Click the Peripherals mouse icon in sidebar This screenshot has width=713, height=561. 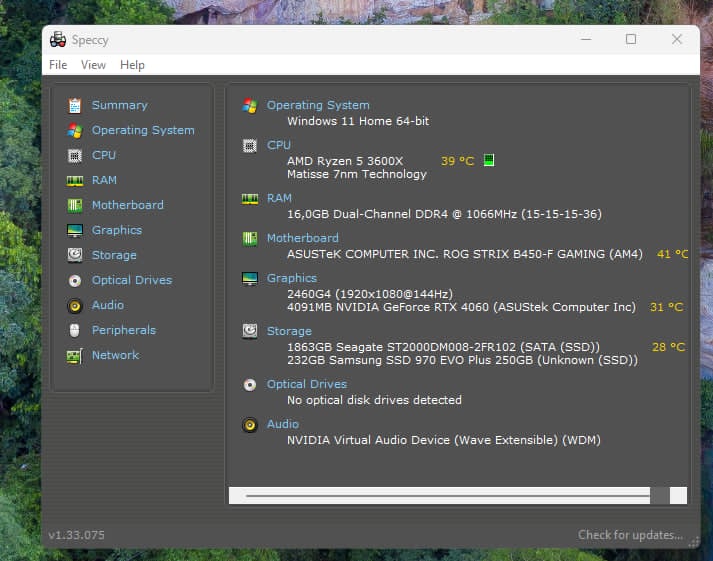click(x=75, y=331)
